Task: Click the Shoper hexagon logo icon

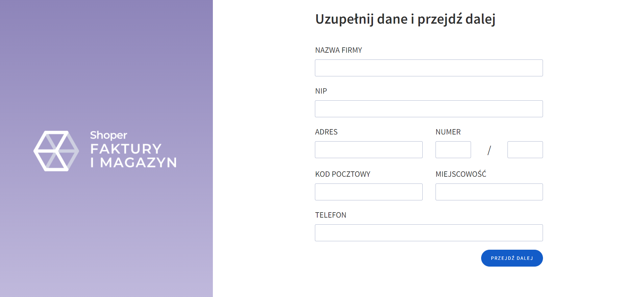Action: pos(56,151)
